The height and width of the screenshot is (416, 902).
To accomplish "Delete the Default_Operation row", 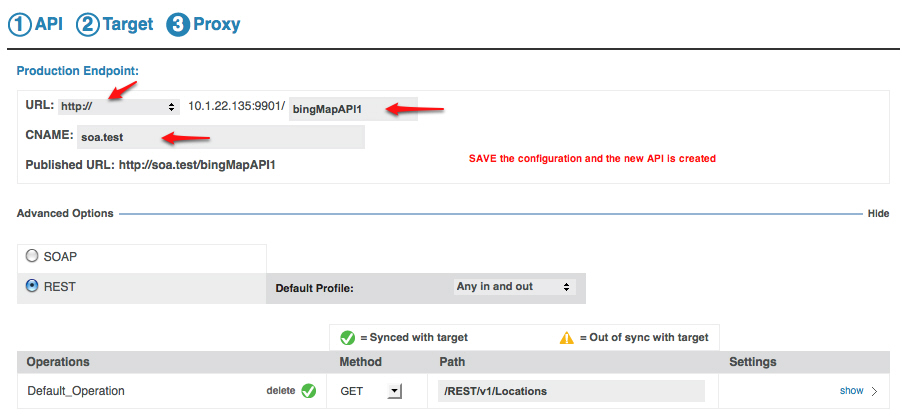I will pos(279,391).
